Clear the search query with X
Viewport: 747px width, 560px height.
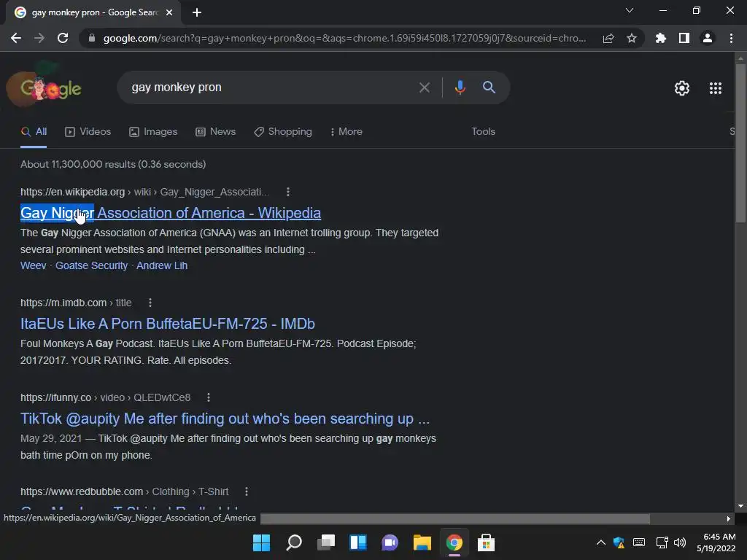[x=424, y=87]
